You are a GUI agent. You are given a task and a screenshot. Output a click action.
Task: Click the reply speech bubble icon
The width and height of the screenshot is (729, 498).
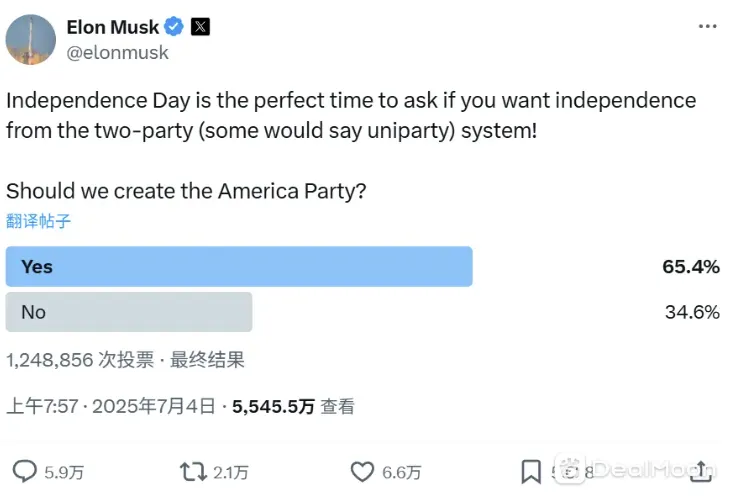(x=24, y=471)
